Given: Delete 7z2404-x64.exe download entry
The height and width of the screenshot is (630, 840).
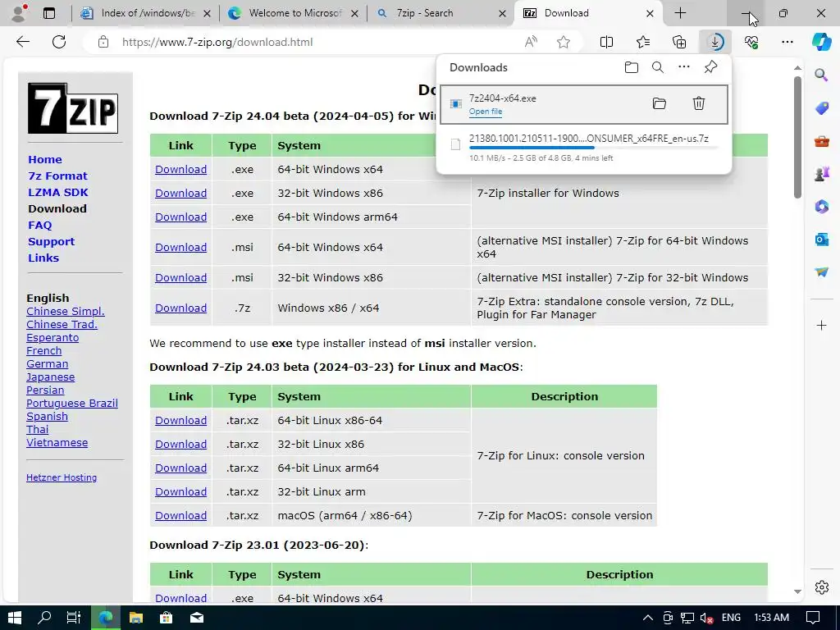Looking at the screenshot, I should coord(699,103).
